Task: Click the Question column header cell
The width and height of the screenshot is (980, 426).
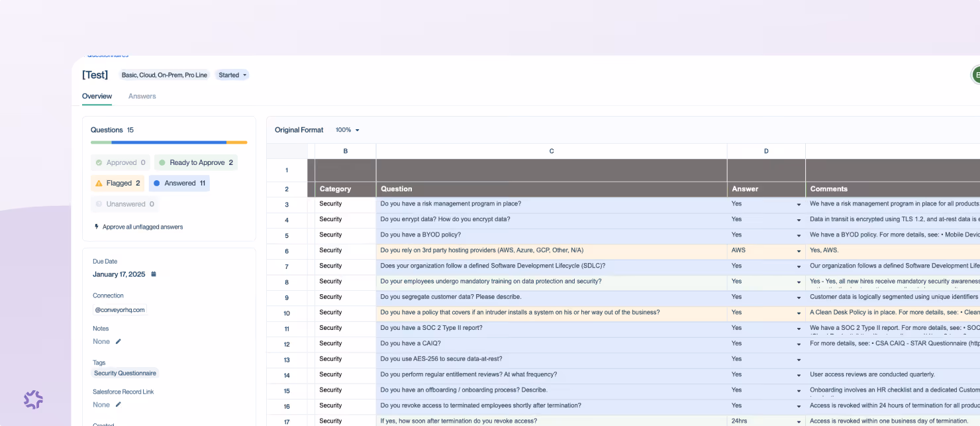Action: tap(552, 189)
